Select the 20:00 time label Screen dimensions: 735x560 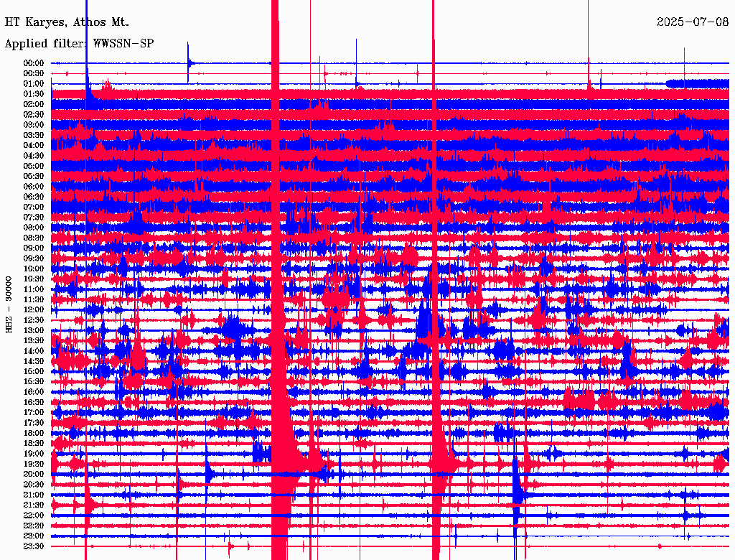tap(34, 475)
